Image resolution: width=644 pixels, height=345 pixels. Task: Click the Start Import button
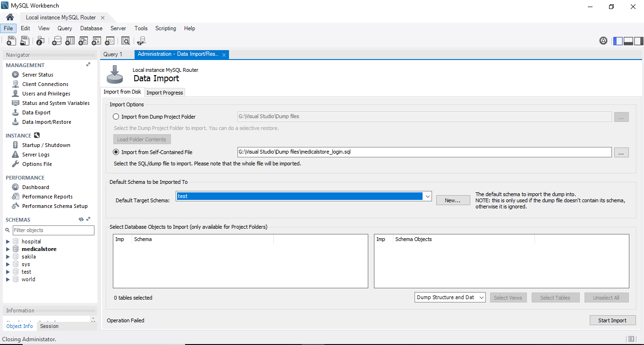[612, 320]
